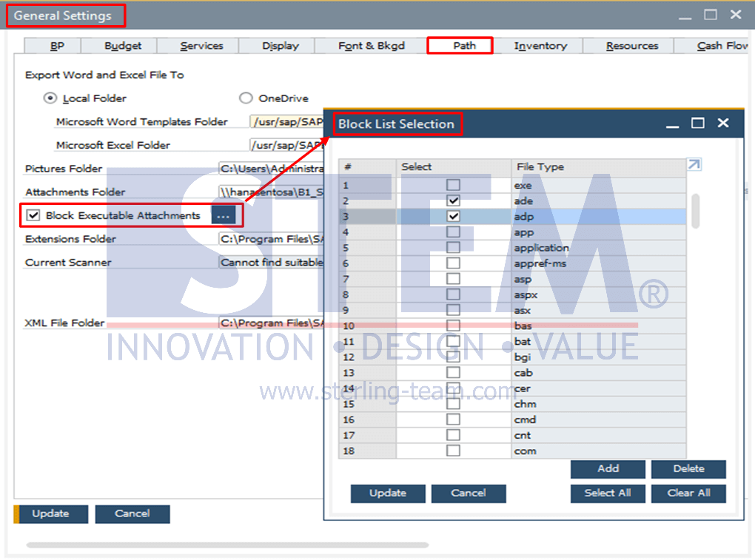Toggle Block Executable Attachments checkbox
This screenshot has width=755, height=560.
coord(33,215)
